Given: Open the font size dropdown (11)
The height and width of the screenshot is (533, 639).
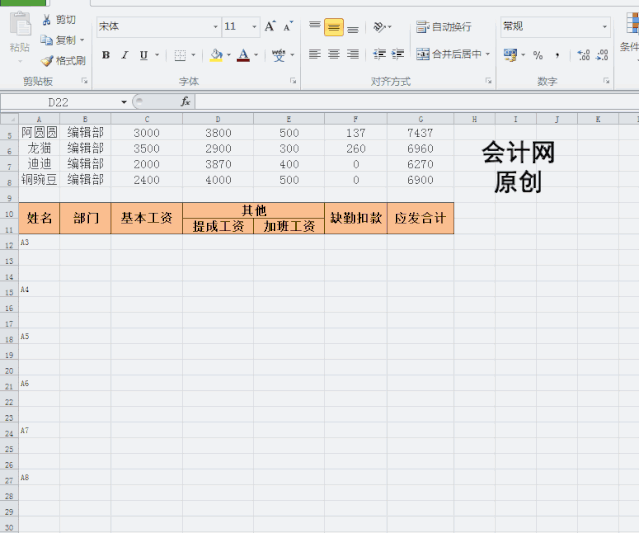Looking at the screenshot, I should [254, 27].
